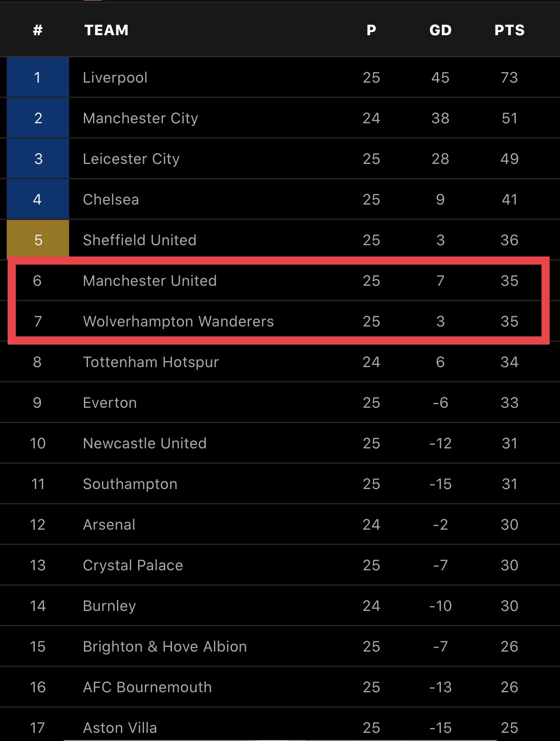Select Manchester City in the table

140,118
